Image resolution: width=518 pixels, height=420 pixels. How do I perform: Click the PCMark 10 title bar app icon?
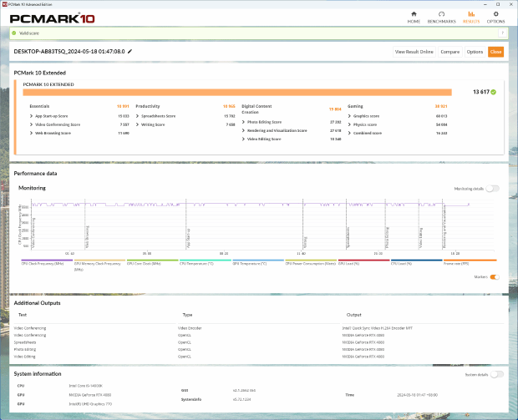[5, 4]
